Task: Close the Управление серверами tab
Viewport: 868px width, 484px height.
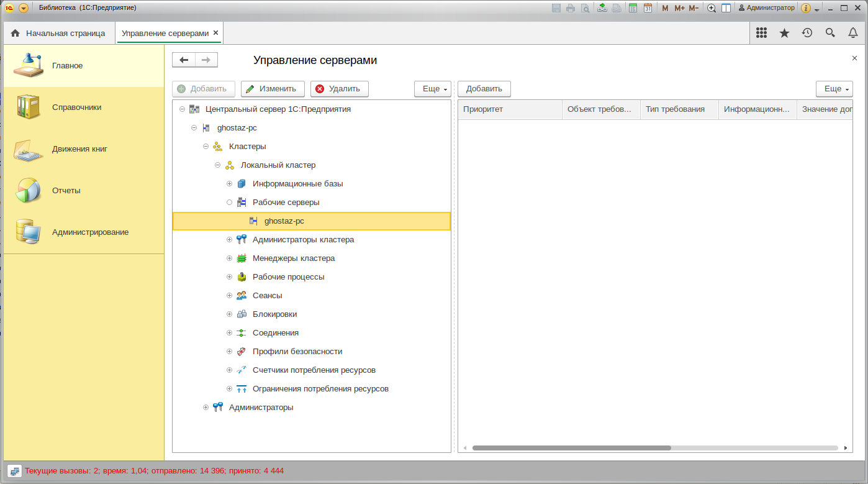Action: [x=215, y=33]
